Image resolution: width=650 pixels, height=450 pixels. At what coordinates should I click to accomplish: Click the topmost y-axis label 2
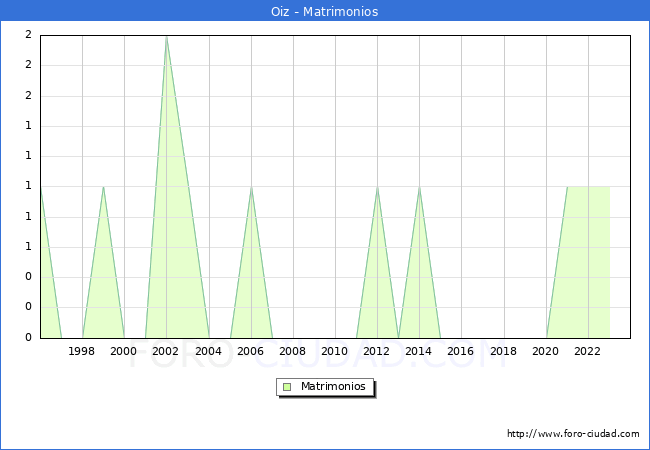tap(28, 35)
